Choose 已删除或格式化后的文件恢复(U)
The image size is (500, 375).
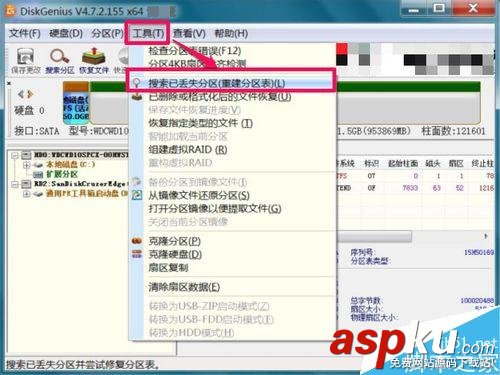(220, 97)
